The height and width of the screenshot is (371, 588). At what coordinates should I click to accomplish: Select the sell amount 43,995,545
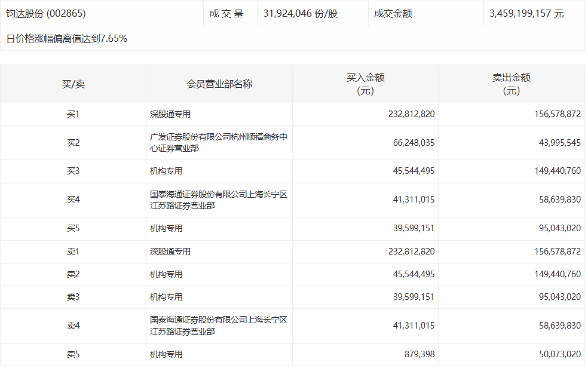(557, 143)
